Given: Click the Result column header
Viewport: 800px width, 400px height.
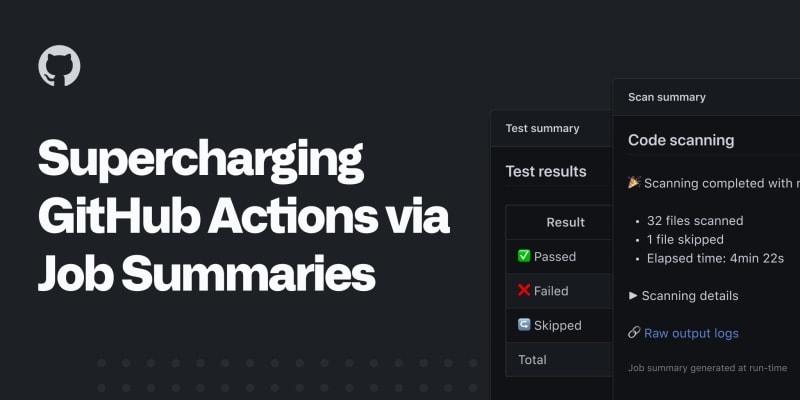Looking at the screenshot, I should point(565,222).
